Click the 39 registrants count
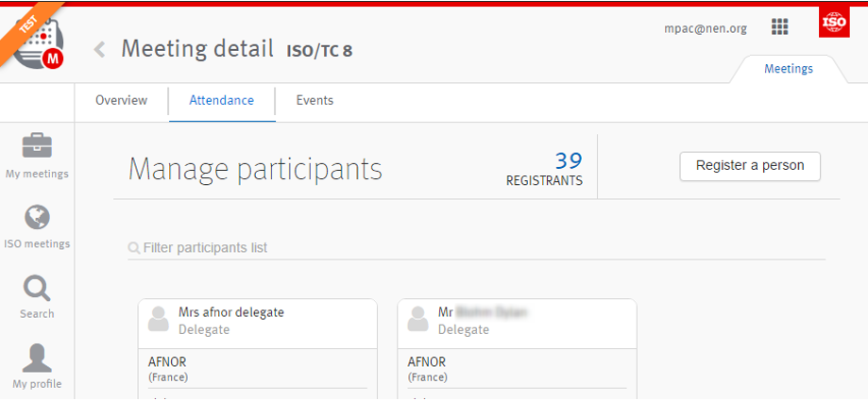 pos(569,161)
